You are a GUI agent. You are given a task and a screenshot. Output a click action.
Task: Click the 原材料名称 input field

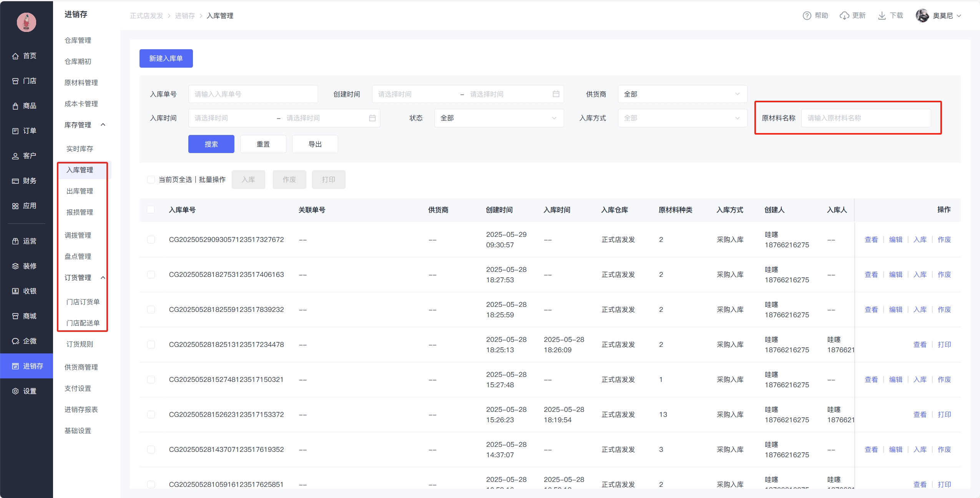click(865, 118)
